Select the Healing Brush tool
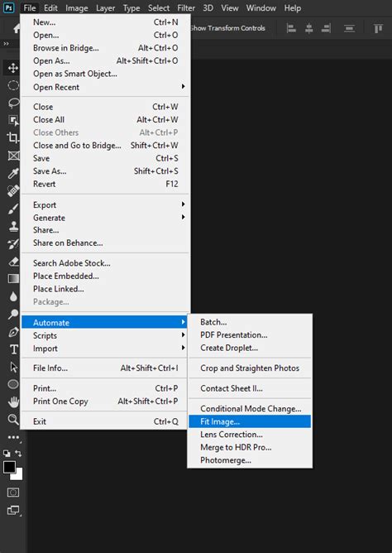392x553 pixels. 13,190
